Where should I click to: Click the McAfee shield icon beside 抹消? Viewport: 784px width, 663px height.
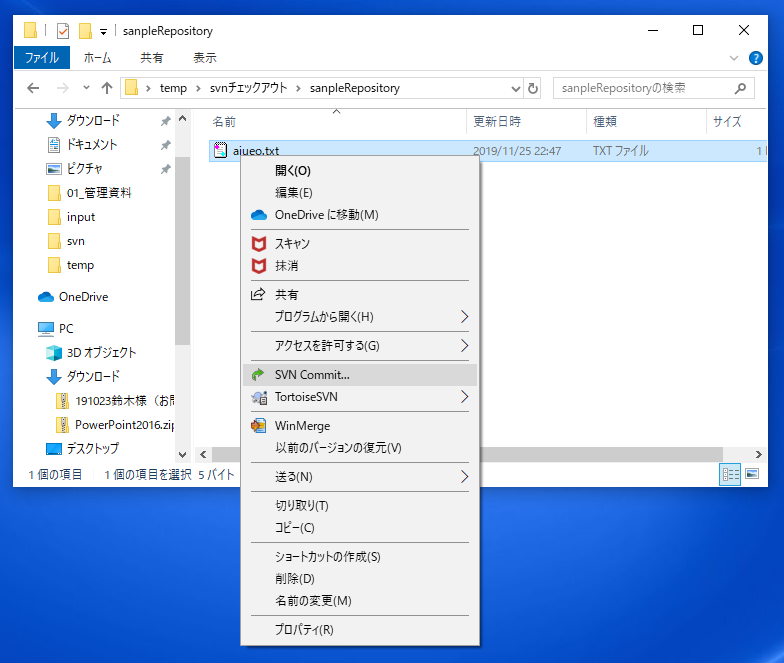258,266
